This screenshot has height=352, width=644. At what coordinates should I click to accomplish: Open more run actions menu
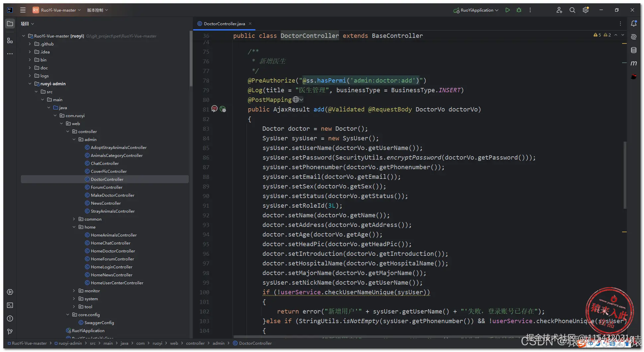click(x=530, y=10)
